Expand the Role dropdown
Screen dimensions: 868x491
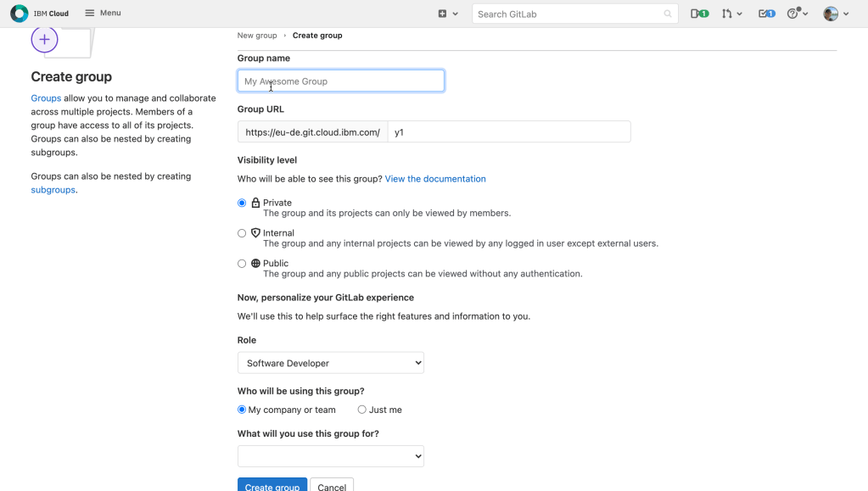pyautogui.click(x=330, y=363)
